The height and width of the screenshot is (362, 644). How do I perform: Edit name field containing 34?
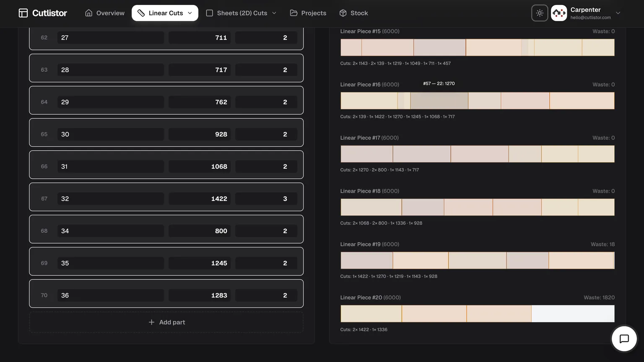(111, 231)
